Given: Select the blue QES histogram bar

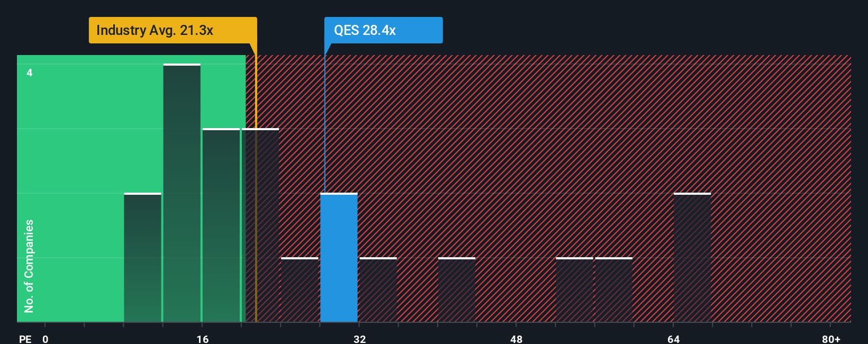Looking at the screenshot, I should click(339, 257).
